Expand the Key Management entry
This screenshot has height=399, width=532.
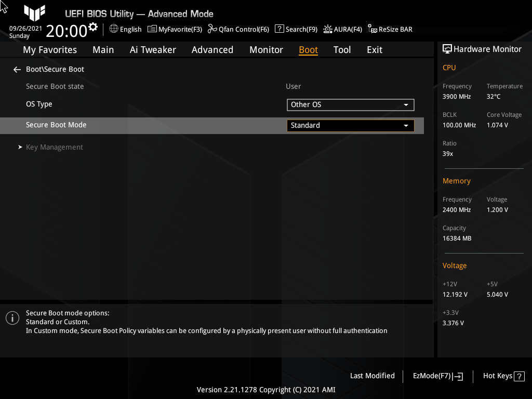pyautogui.click(x=54, y=147)
